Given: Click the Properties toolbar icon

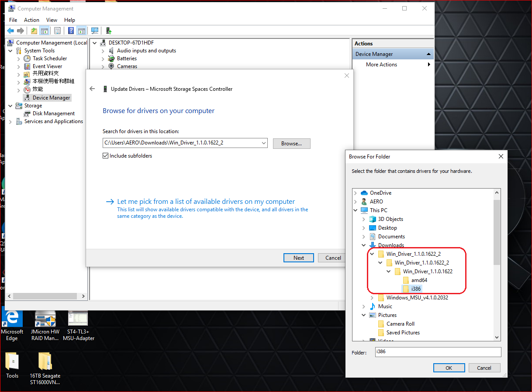Looking at the screenshot, I should coord(57,31).
